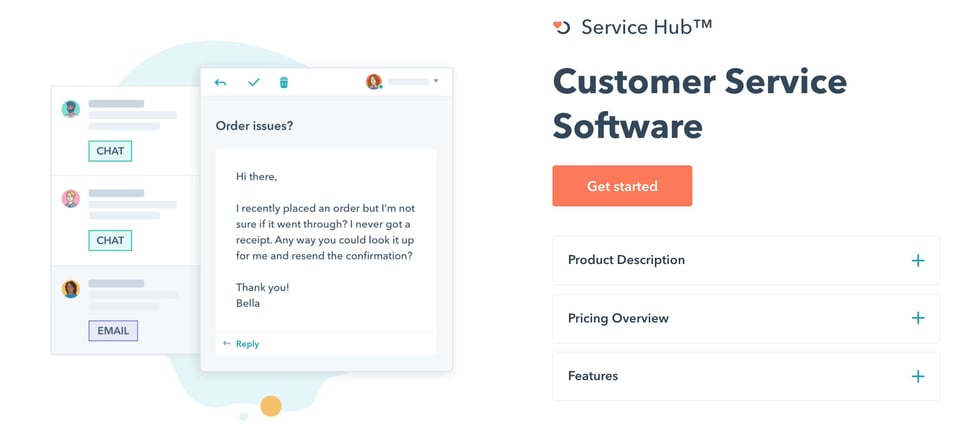Select the first CHAT conversation tag
This screenshot has height=444, width=975.
pos(110,151)
